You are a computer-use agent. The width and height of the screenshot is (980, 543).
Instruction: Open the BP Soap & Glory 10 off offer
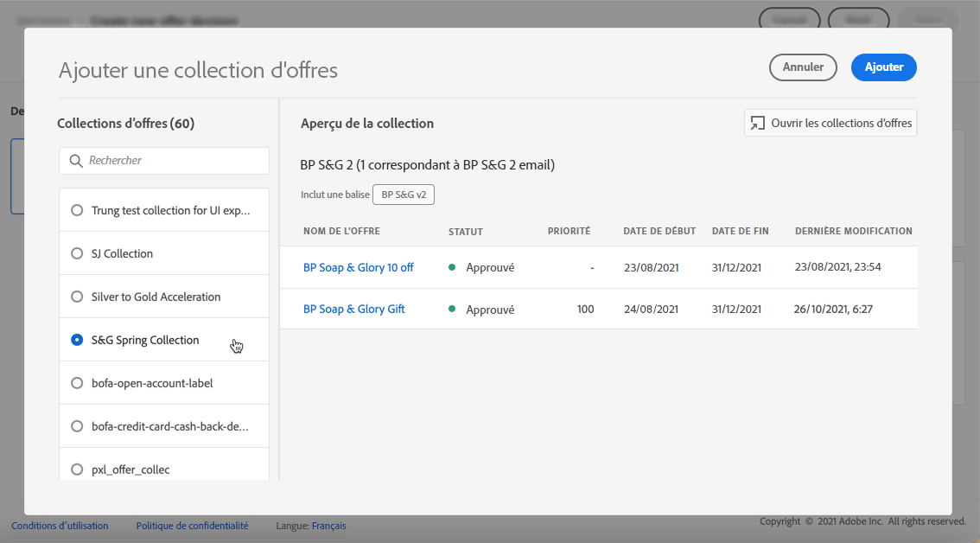(x=358, y=267)
